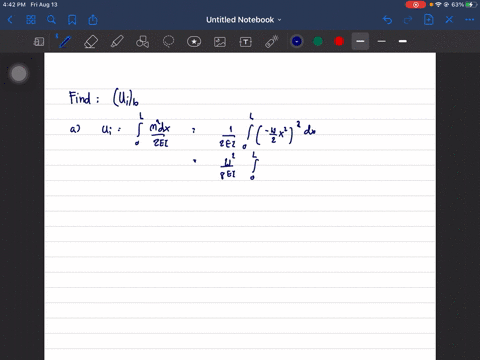This screenshot has width=480, height=360.
Task: Select the Image insert tool
Action: (220, 42)
